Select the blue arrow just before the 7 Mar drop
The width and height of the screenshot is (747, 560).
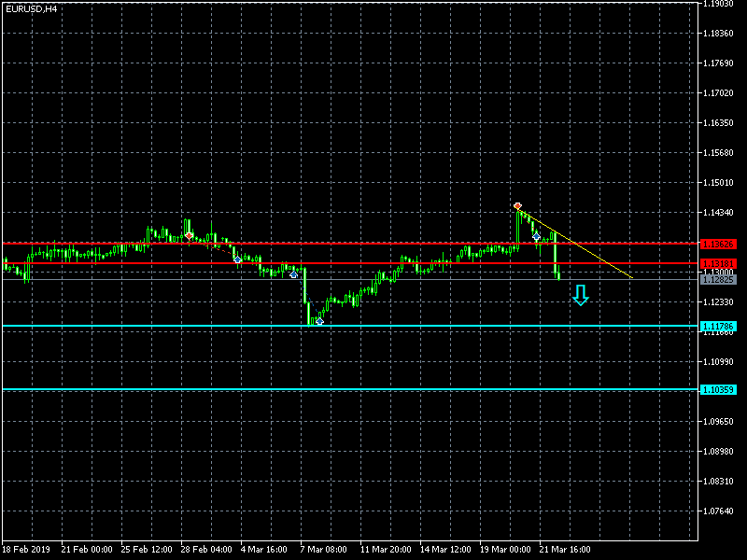[x=293, y=274]
